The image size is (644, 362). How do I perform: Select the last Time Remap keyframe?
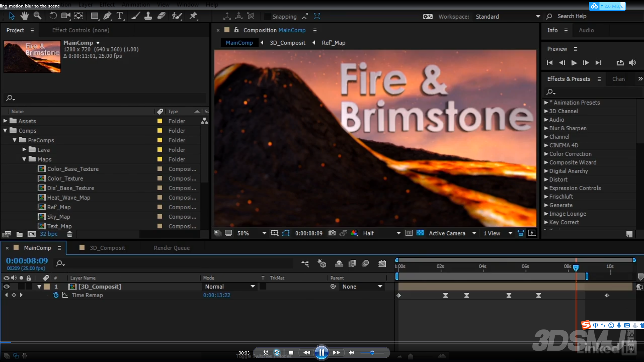[607, 295]
